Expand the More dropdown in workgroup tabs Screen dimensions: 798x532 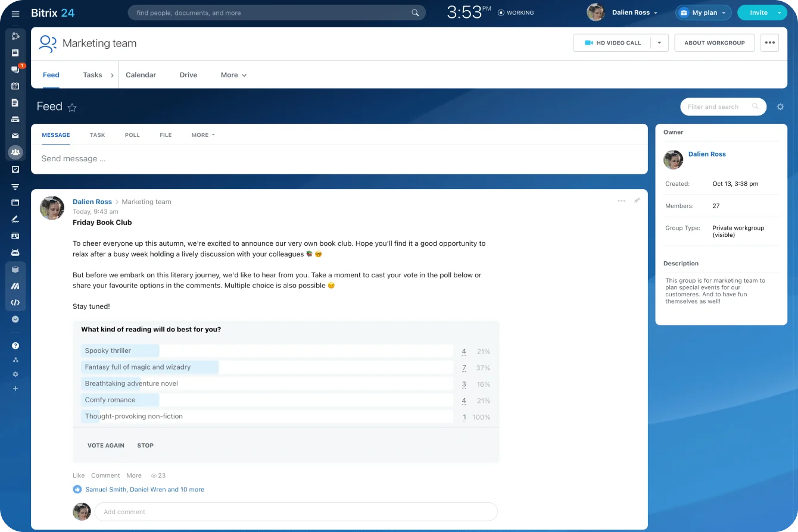pyautogui.click(x=233, y=75)
